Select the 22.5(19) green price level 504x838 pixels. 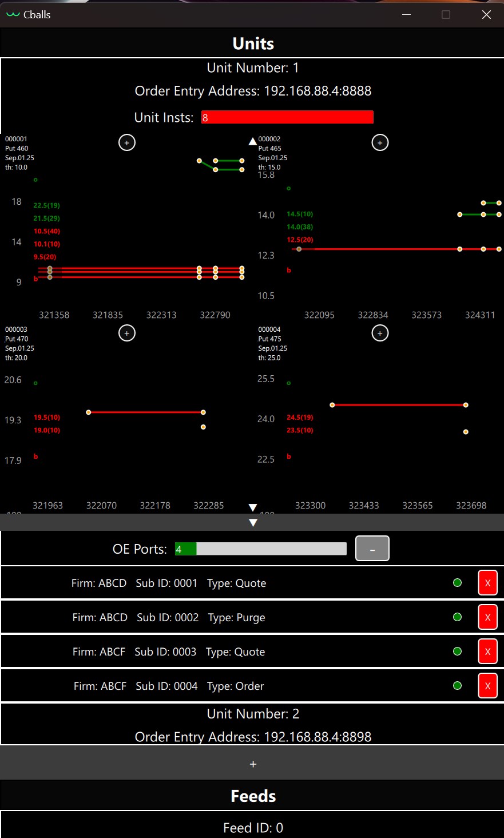46,205
